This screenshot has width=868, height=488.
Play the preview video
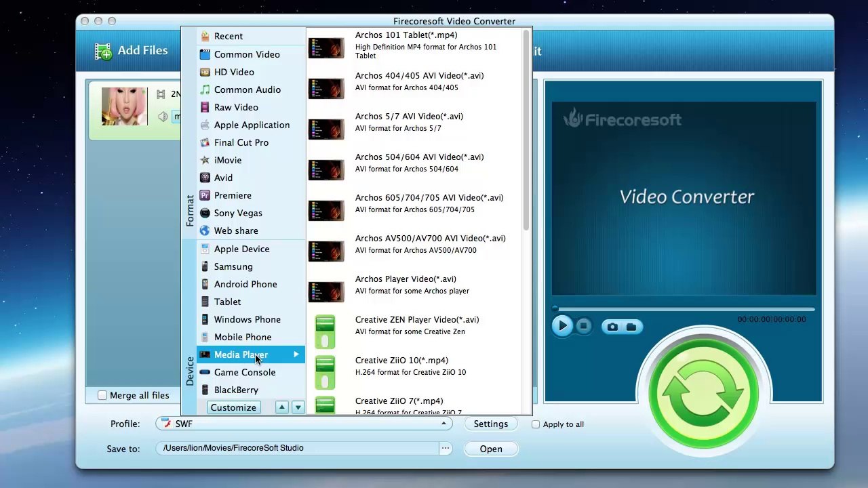coord(561,326)
